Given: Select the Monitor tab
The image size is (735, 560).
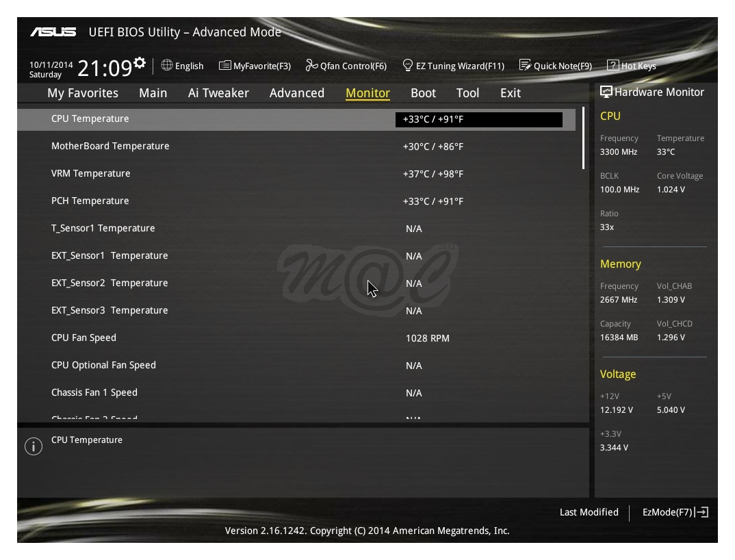Looking at the screenshot, I should coord(368,93).
